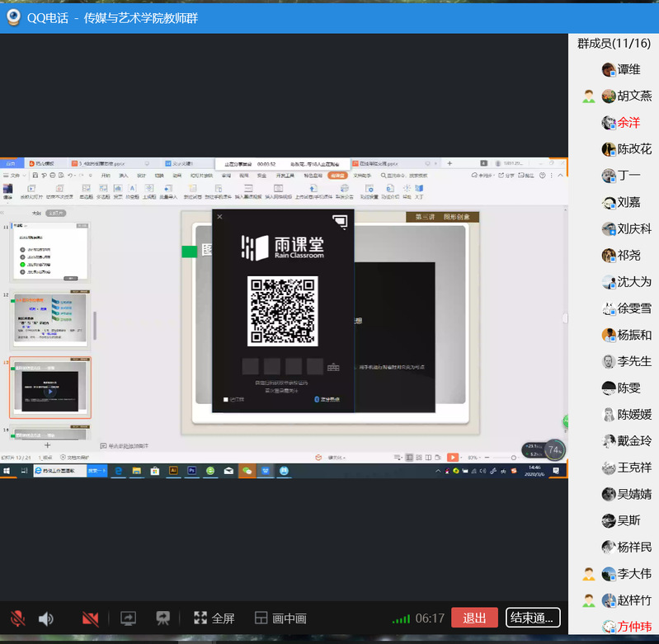Open Adobe Illustrator from the taskbar
Viewport: 659px width, 644px height.
point(173,471)
